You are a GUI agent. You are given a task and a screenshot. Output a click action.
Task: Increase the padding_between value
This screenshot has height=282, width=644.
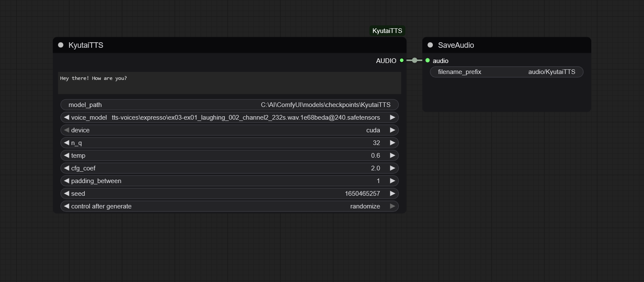[x=392, y=181]
